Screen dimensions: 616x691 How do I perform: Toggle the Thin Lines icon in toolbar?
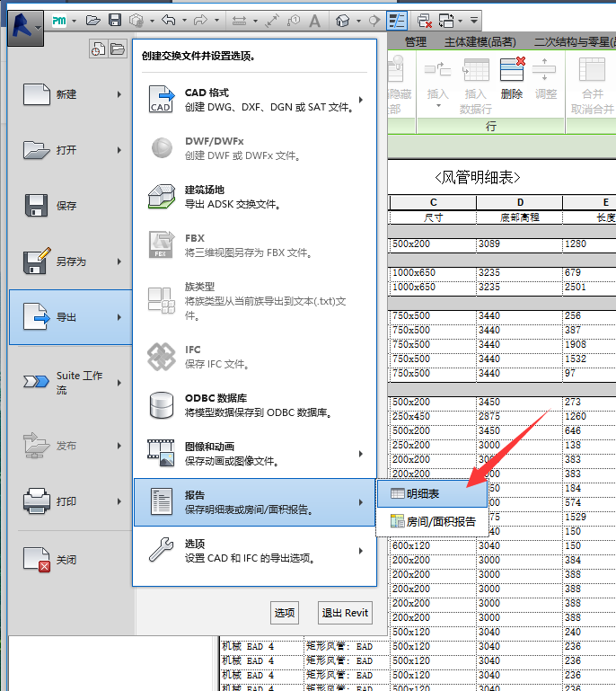coord(397,21)
